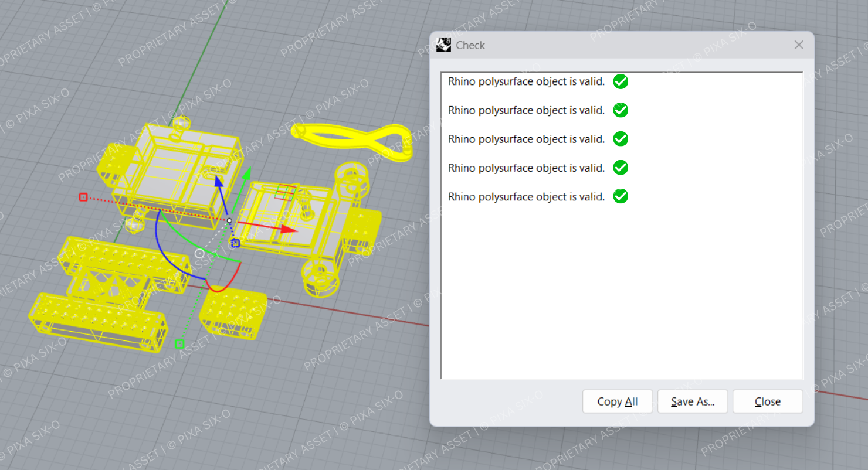Click the red X-axis gumball arrow

pos(289,229)
